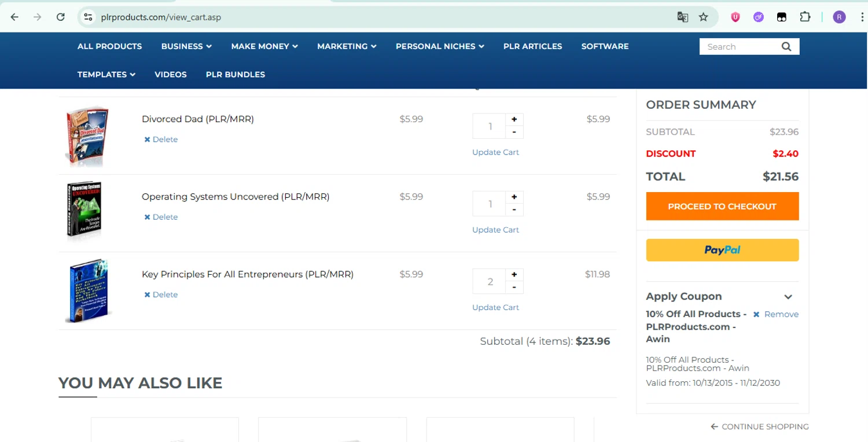868x442 pixels.
Task: Select the coupon validity dates text
Action: pyautogui.click(x=713, y=383)
